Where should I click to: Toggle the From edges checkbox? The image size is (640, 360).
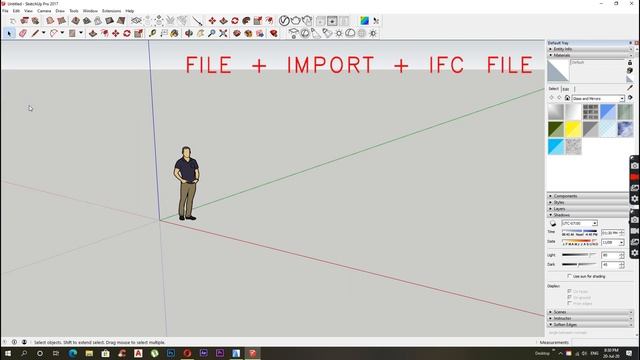569,304
